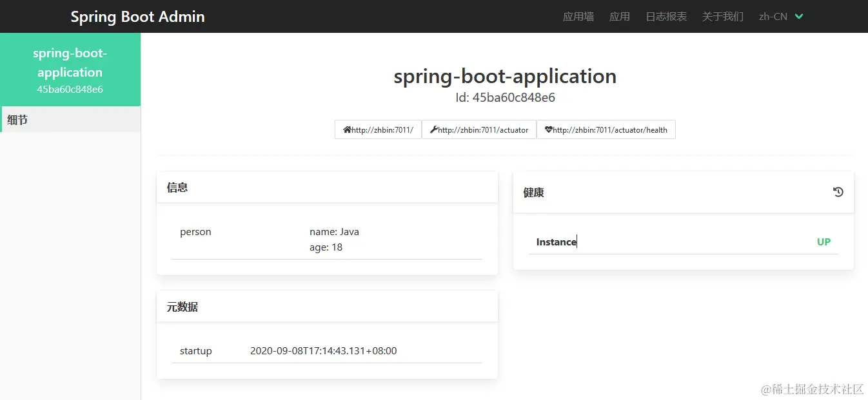Open the 应用墙 menu item

point(578,17)
